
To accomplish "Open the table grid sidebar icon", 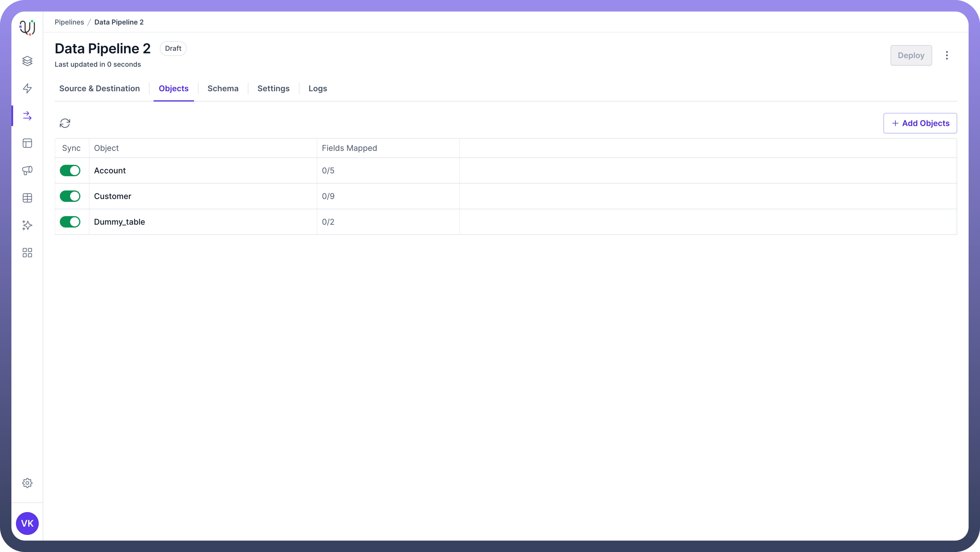I will pyautogui.click(x=27, y=198).
